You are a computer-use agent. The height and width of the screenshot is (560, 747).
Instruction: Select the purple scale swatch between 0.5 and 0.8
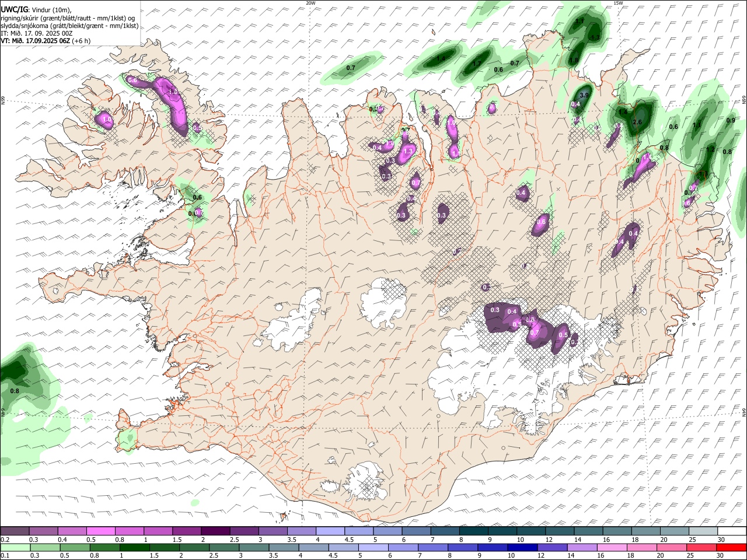coord(100,531)
